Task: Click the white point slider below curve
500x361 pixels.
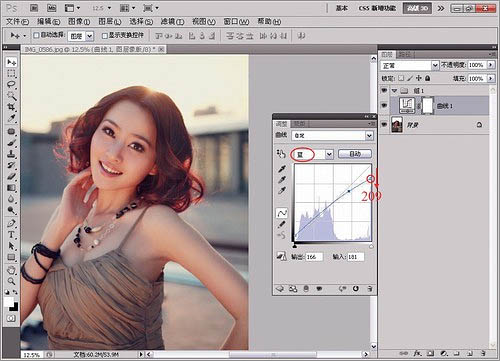Action: (x=371, y=246)
